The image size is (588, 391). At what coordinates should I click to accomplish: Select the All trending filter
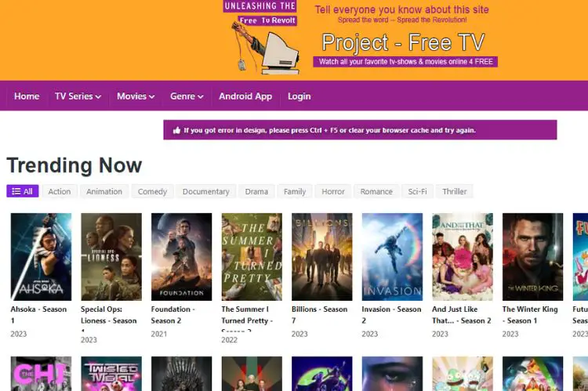point(23,191)
